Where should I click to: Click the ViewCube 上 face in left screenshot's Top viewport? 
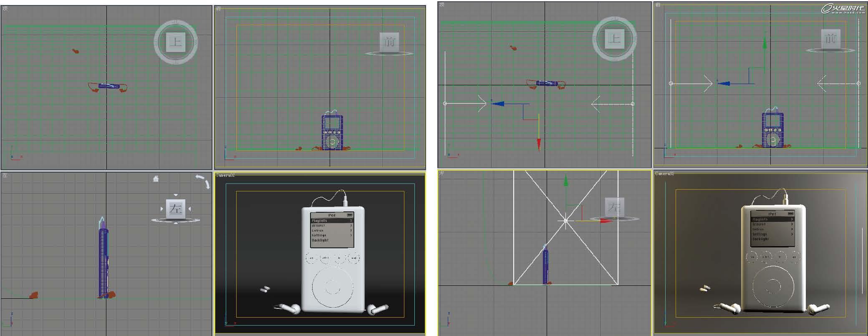pos(176,42)
